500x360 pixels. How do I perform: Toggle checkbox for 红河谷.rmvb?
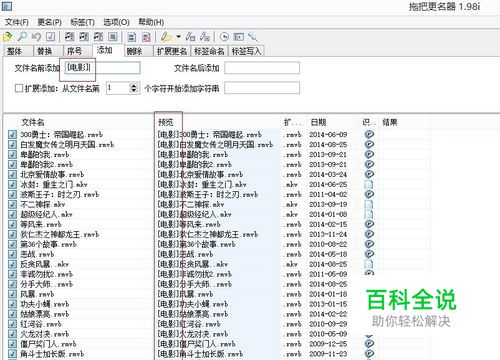[12, 324]
